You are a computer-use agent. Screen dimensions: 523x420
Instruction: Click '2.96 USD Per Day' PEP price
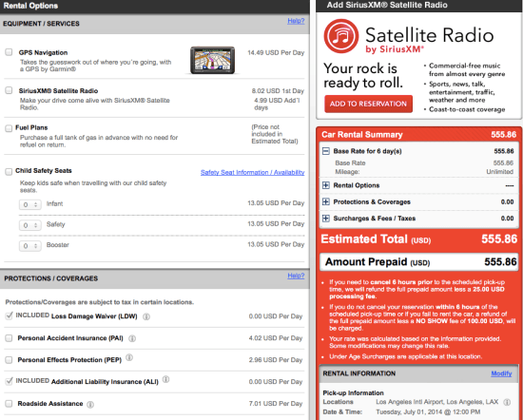pyautogui.click(x=276, y=360)
